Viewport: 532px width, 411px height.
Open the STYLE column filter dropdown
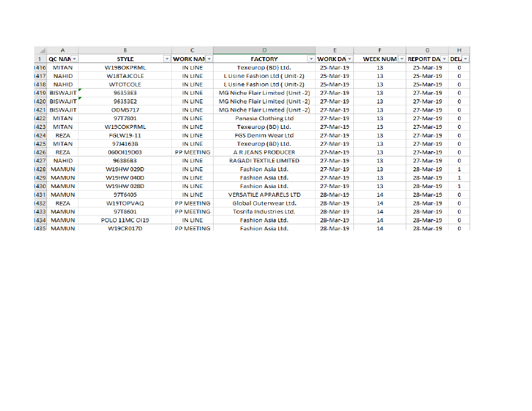pyautogui.click(x=167, y=59)
